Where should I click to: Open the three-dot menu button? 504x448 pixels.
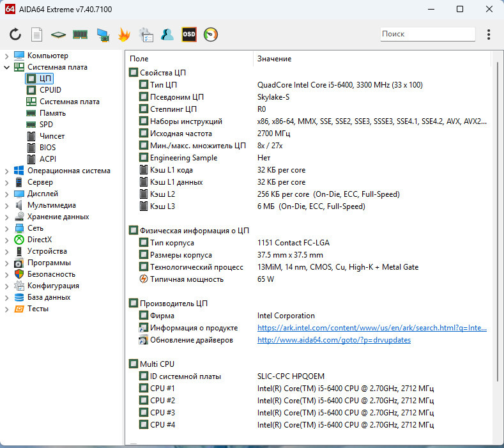coord(489,35)
